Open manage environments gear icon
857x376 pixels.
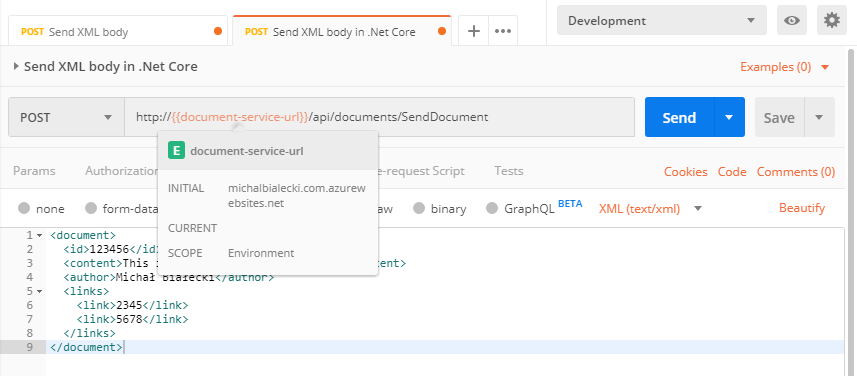click(831, 21)
